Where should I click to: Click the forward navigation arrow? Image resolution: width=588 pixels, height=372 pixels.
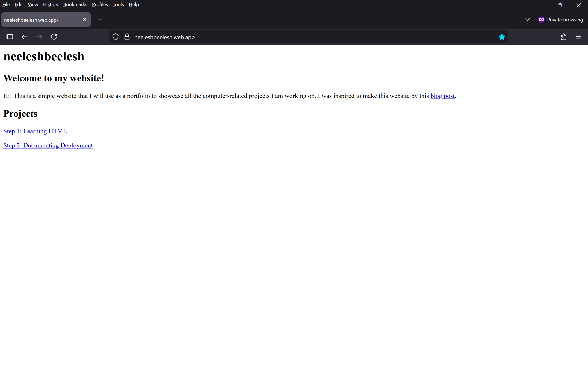[39, 37]
